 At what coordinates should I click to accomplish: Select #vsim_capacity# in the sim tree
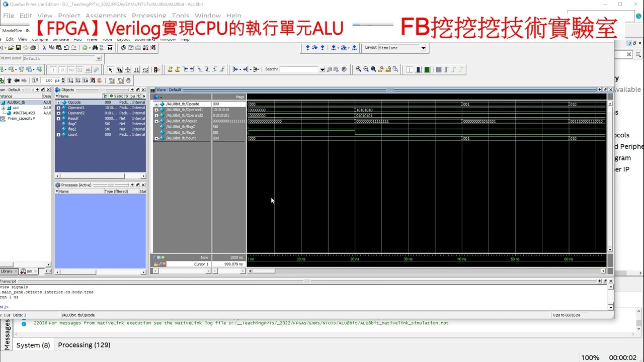[21, 118]
